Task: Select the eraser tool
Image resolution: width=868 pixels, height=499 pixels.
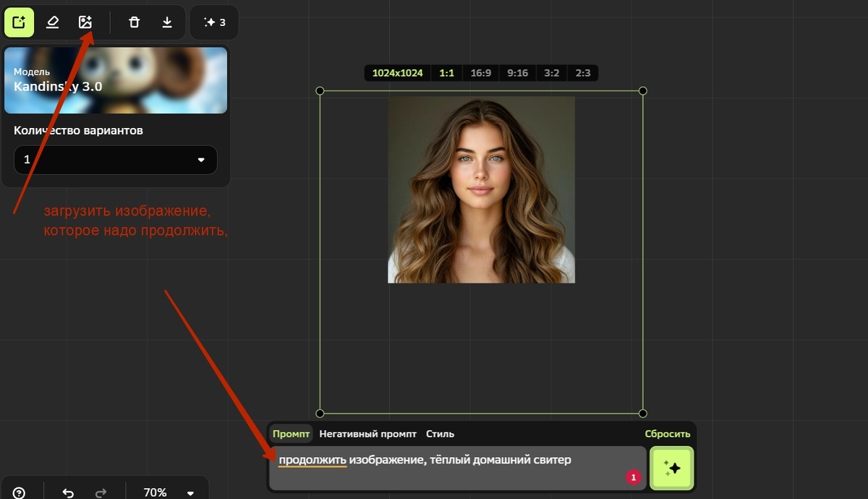Action: click(52, 22)
